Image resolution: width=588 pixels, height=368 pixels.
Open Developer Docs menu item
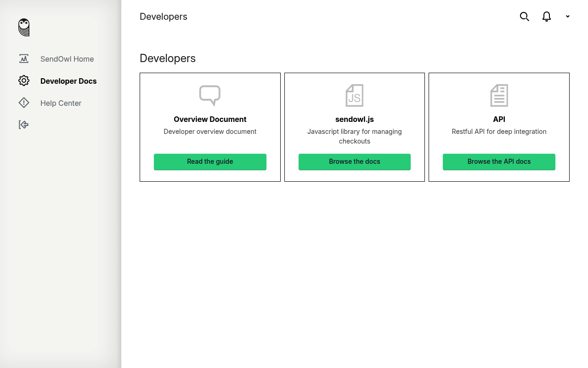pyautogui.click(x=68, y=81)
